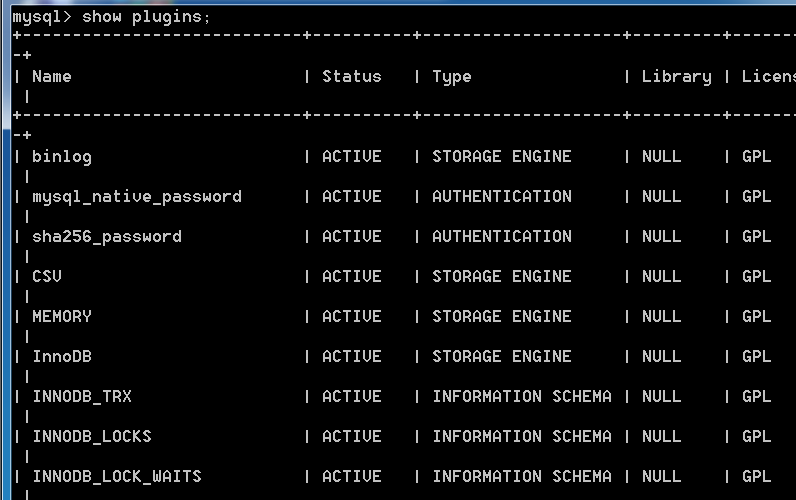The width and height of the screenshot is (796, 500).
Task: Click the INNODB_LOCK_WAITS plugin name
Action: pos(117,477)
